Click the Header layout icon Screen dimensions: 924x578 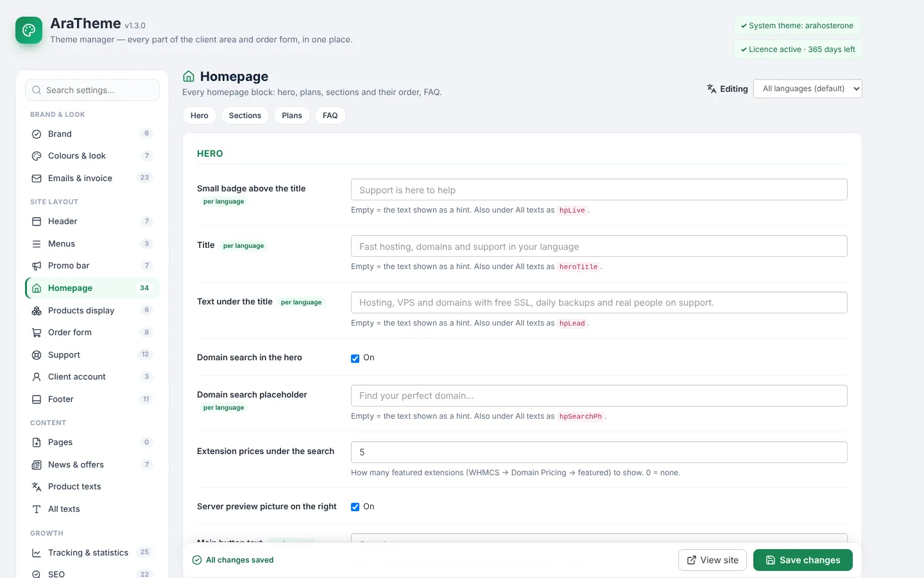click(37, 222)
